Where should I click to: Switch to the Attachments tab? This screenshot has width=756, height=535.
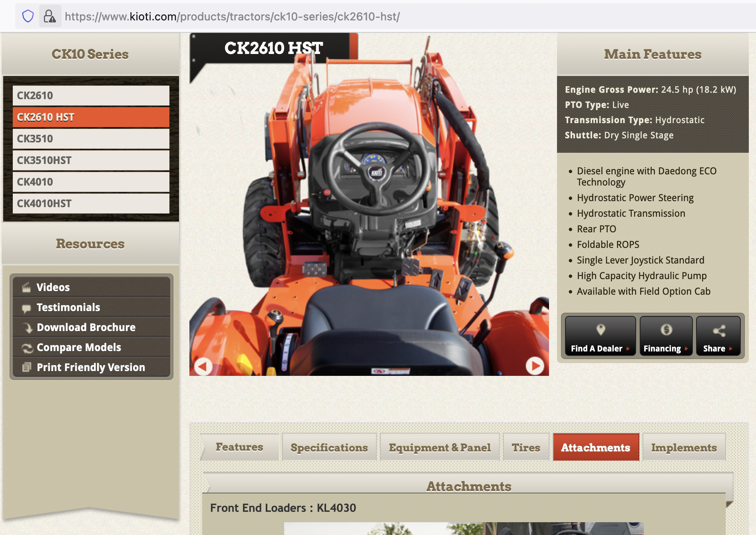click(x=596, y=447)
